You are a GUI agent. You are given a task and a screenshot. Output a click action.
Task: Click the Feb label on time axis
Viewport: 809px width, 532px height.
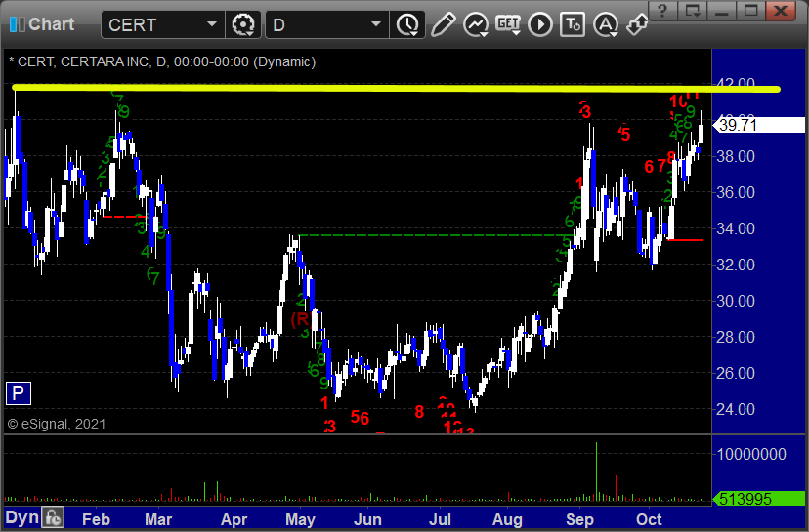coord(96,519)
